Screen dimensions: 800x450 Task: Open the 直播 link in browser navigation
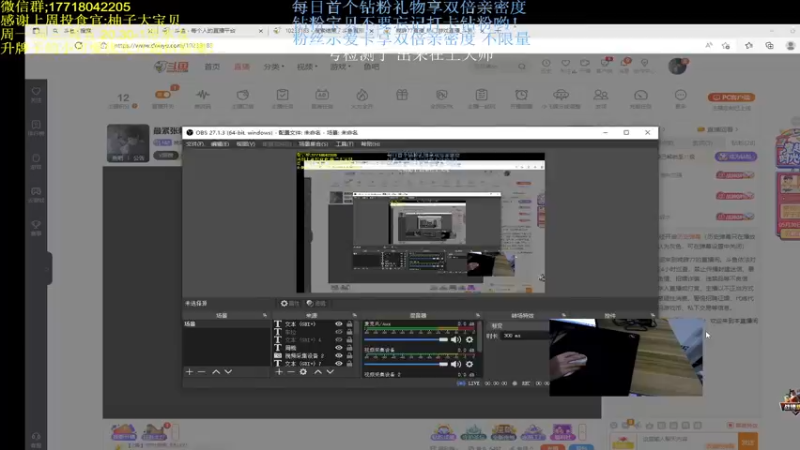coord(242,67)
